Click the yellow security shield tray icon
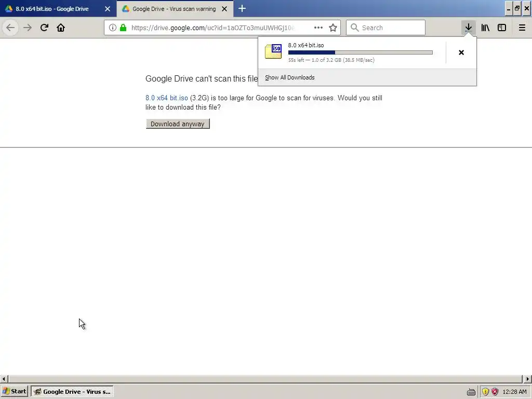 tap(486, 392)
